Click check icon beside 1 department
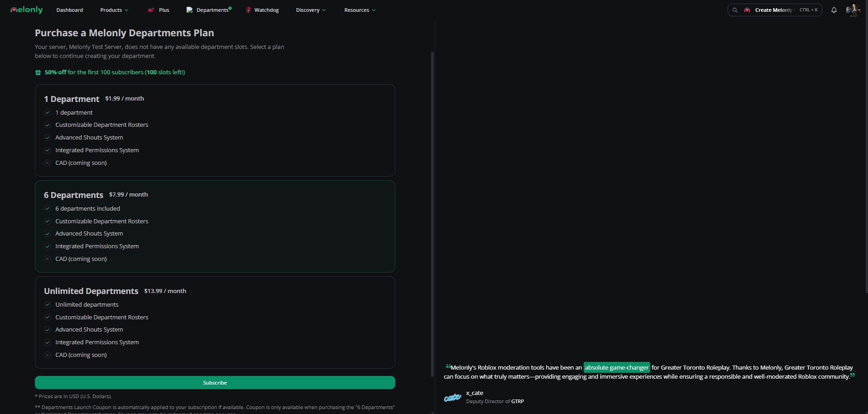Screen dimensions: 868x414 [48, 112]
